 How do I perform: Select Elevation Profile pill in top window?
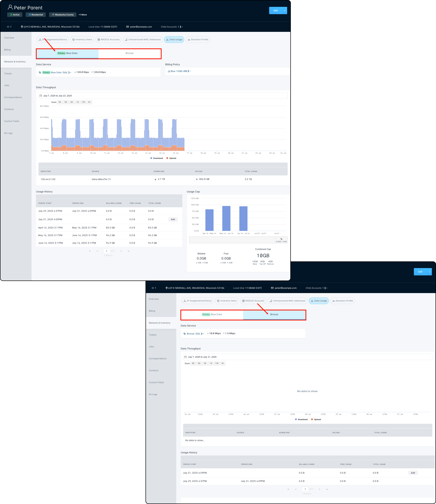point(198,39)
